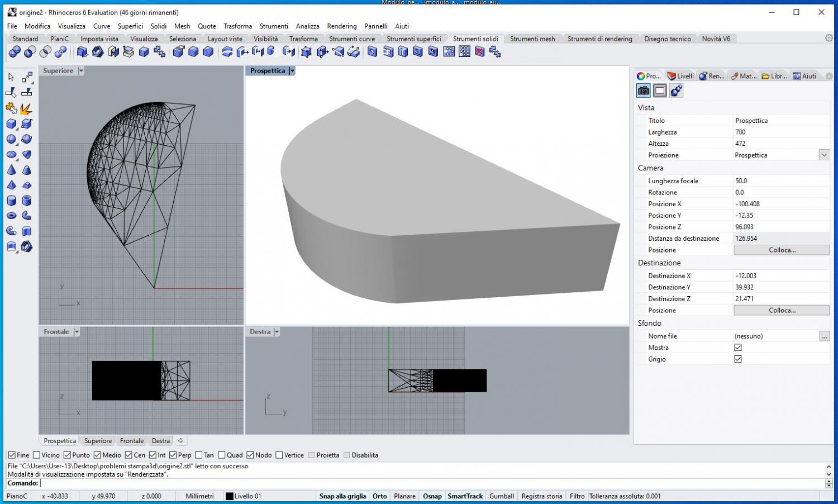Open the Mesh menu
838x504 pixels.
tap(182, 26)
